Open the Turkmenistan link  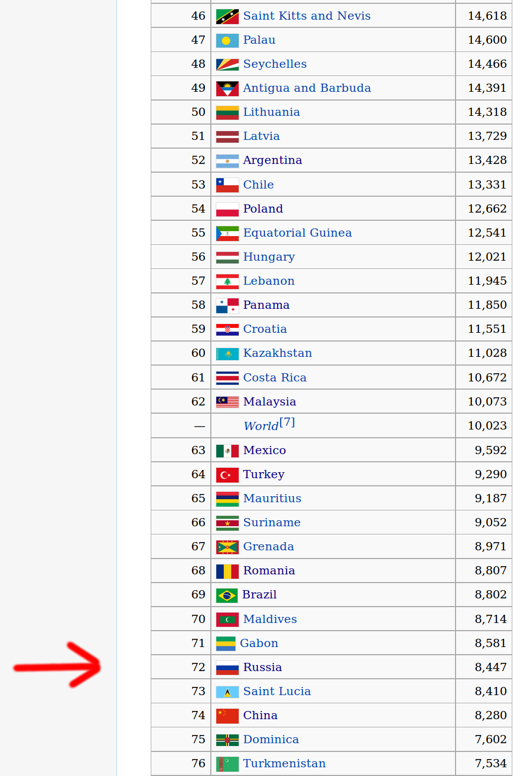click(284, 763)
